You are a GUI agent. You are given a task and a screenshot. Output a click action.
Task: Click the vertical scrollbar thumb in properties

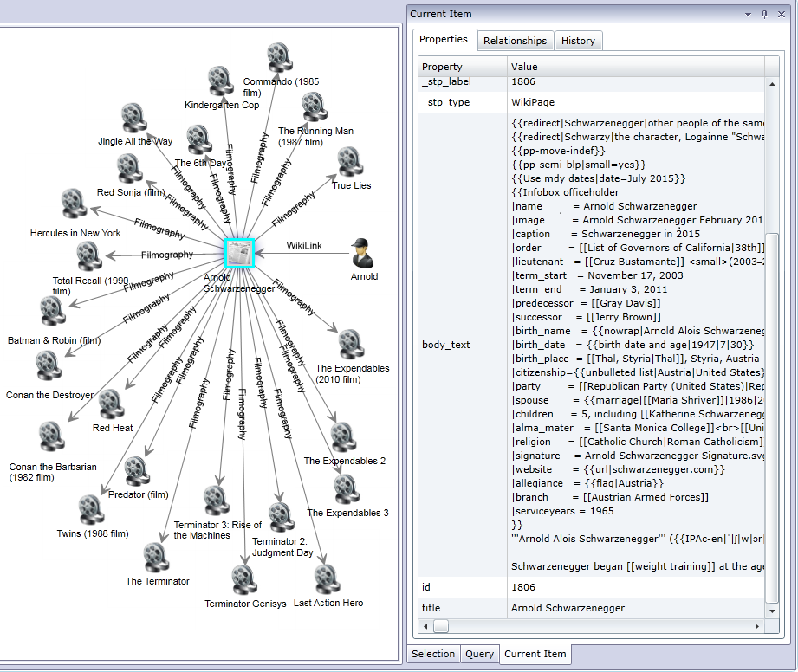[772, 417]
